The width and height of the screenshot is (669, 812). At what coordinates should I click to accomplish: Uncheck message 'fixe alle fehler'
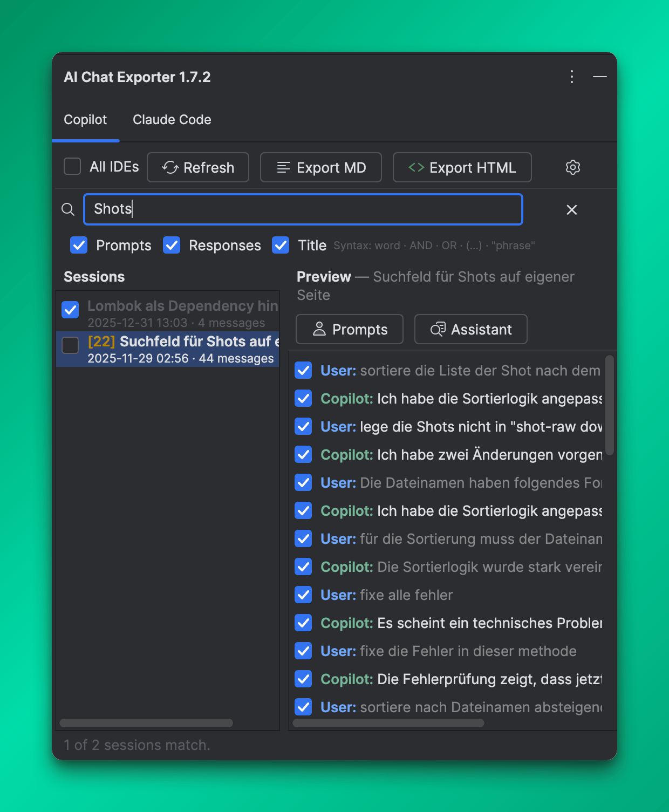[303, 595]
